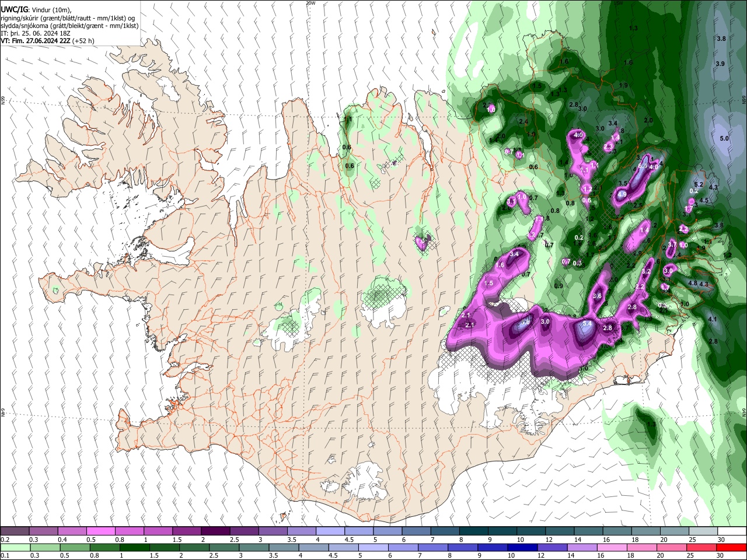The image size is (747, 560).
Task: Click the bold UWC/IG title text
Action: tap(13, 9)
